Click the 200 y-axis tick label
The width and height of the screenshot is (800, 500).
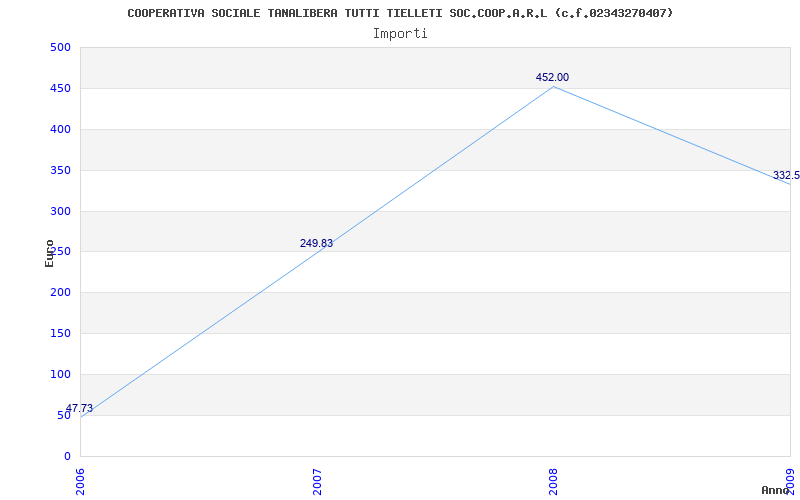[x=60, y=292]
